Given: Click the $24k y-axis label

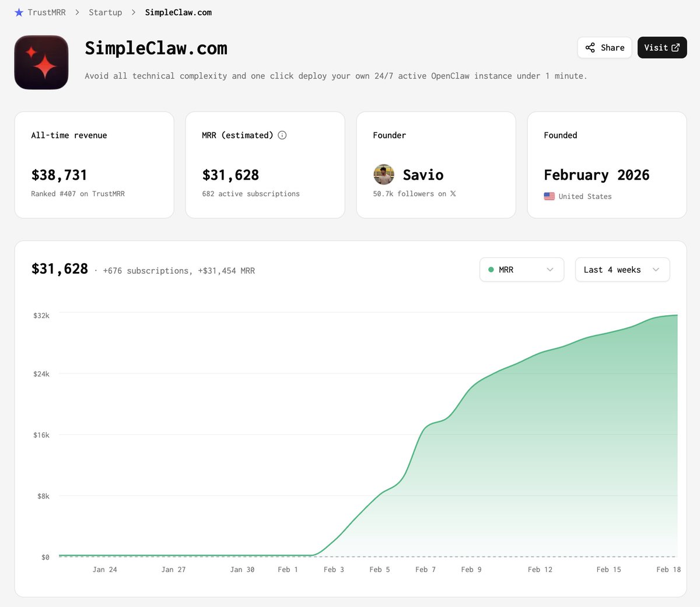Looking at the screenshot, I should click(41, 374).
